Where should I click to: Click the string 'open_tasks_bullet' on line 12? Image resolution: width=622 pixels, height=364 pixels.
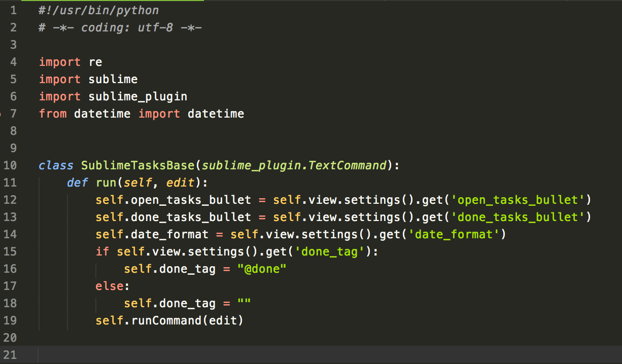(517, 200)
